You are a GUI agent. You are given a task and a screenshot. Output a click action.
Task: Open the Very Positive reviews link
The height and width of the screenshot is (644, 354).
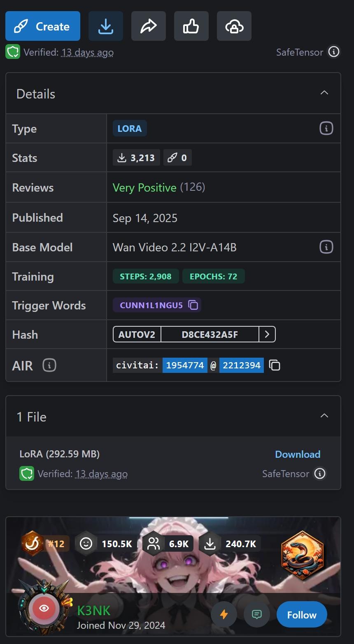[x=144, y=187]
